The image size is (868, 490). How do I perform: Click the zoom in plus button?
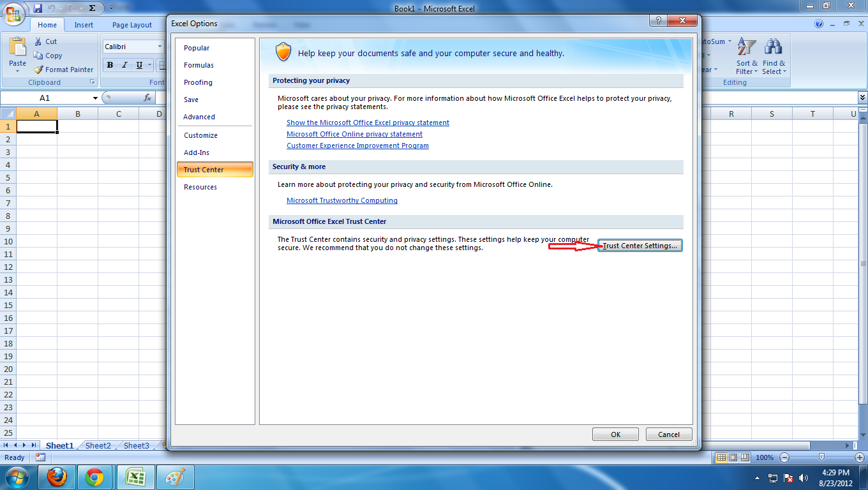859,457
